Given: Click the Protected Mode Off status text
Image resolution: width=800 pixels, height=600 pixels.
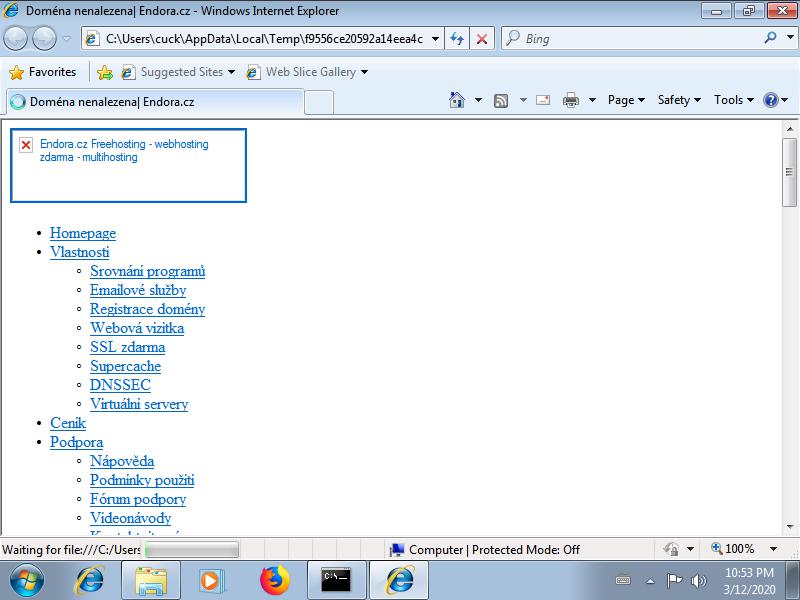Looking at the screenshot, I should [x=526, y=550].
